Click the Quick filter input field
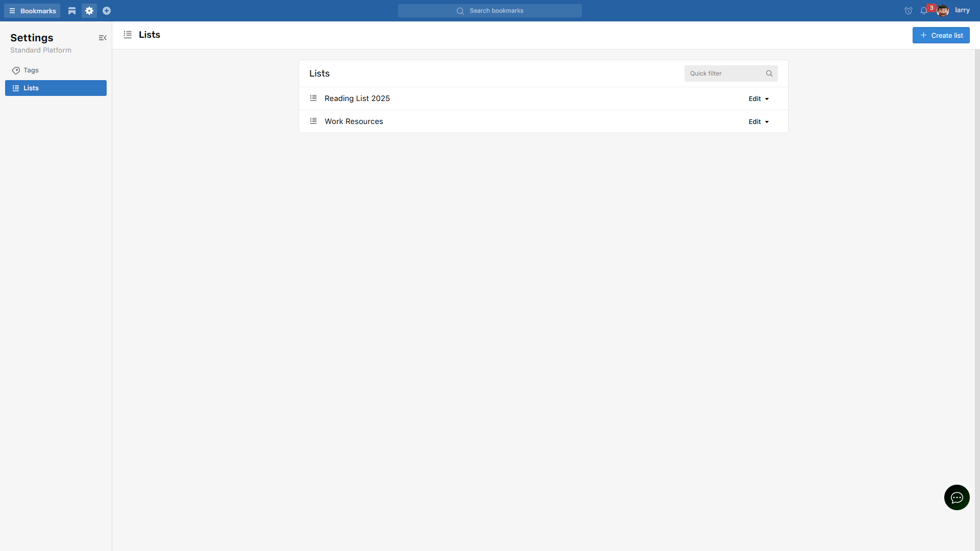This screenshot has height=551, width=980. (724, 73)
